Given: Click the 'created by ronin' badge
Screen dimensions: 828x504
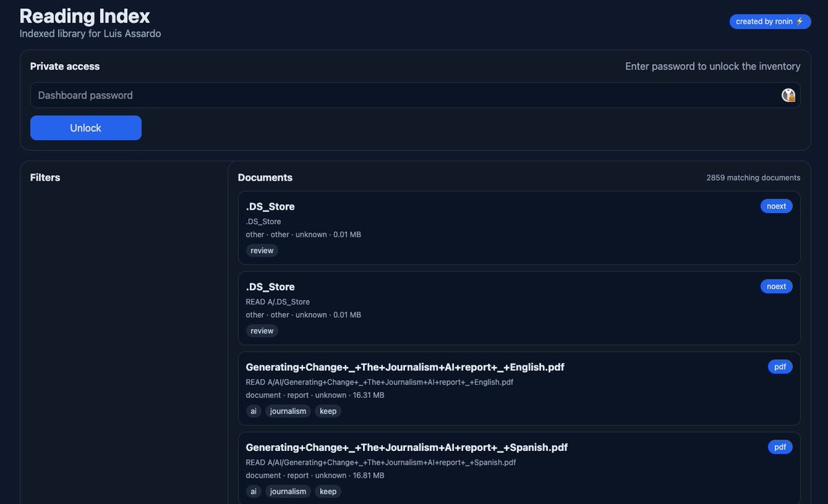Looking at the screenshot, I should tap(770, 21).
